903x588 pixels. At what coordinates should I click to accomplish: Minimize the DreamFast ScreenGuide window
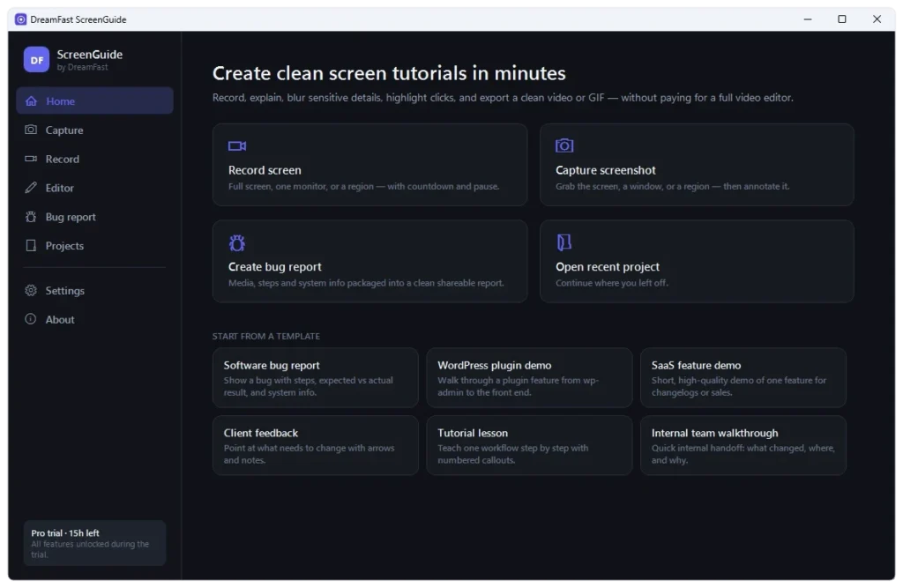808,19
